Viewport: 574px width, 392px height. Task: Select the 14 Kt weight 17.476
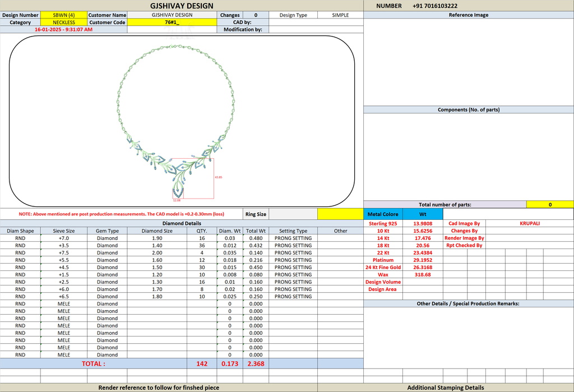[423, 238]
